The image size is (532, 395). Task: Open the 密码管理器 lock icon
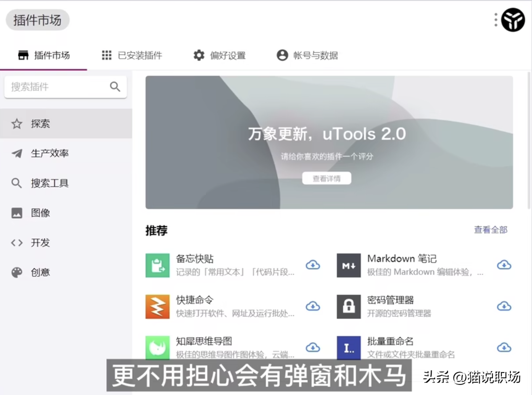[349, 306]
